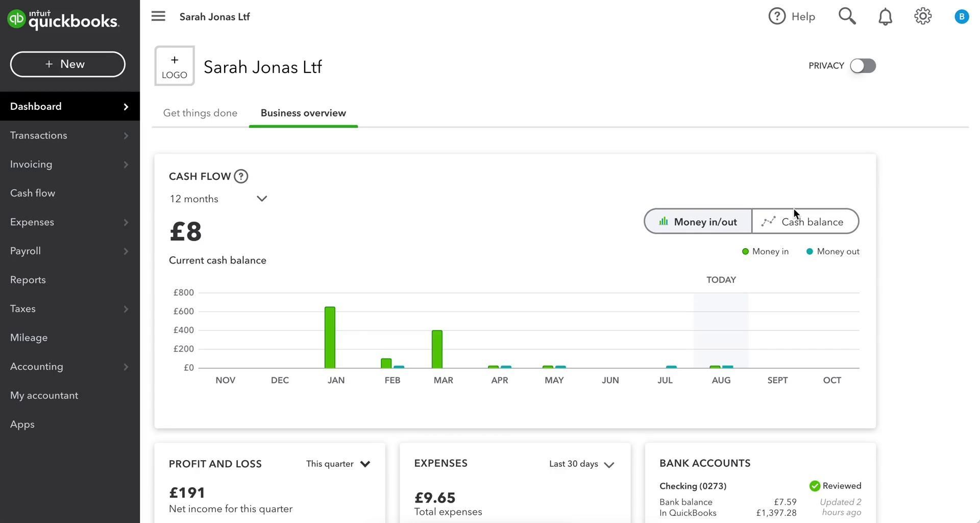Open settings gear icon
This screenshot has width=980, height=523.
(x=923, y=16)
